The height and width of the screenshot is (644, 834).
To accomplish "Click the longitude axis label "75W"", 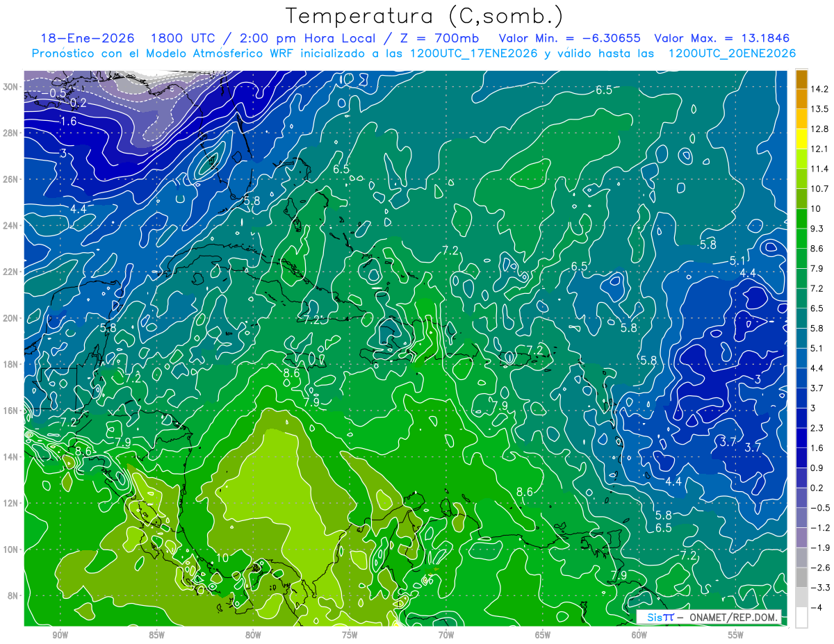I will tap(350, 635).
